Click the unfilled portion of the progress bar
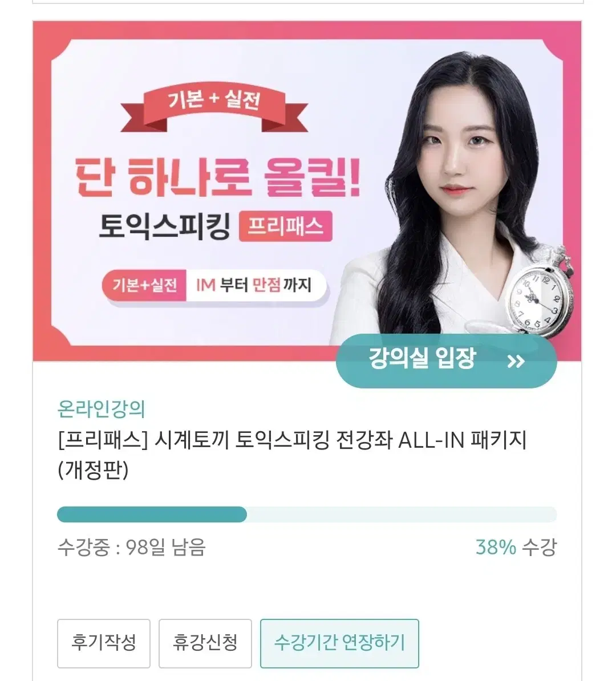The width and height of the screenshot is (616, 681). (x=402, y=514)
